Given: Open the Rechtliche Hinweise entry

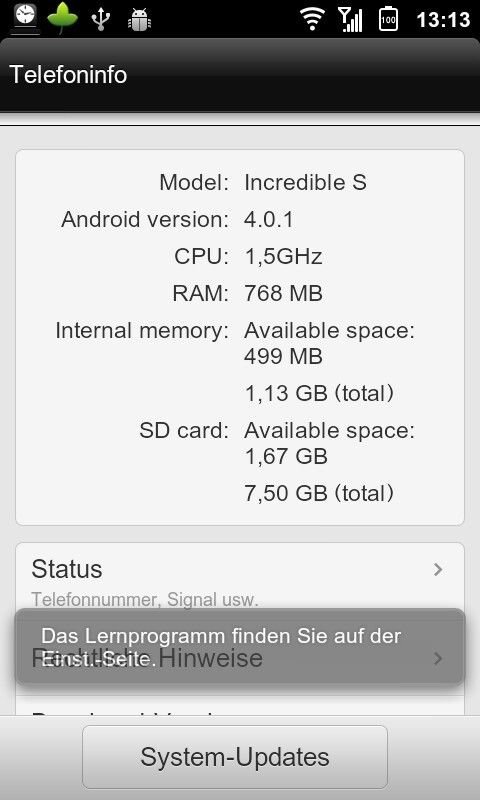Looking at the screenshot, I should [x=240, y=658].
